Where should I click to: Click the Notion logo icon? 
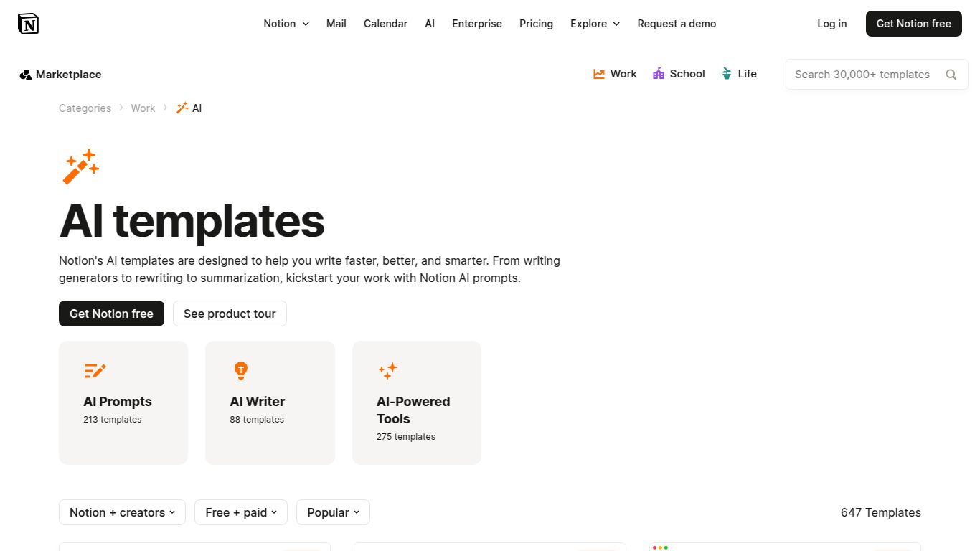point(28,23)
